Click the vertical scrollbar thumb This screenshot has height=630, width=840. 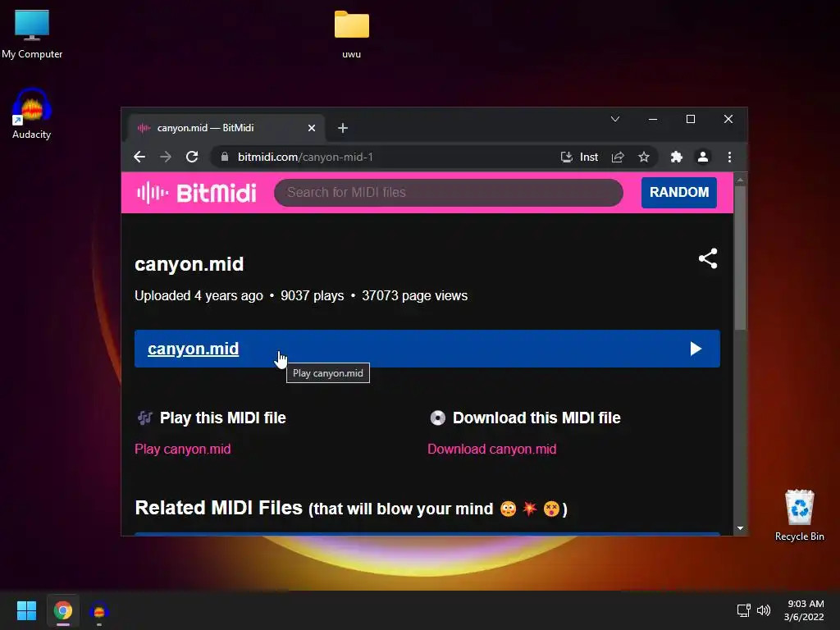(740, 258)
